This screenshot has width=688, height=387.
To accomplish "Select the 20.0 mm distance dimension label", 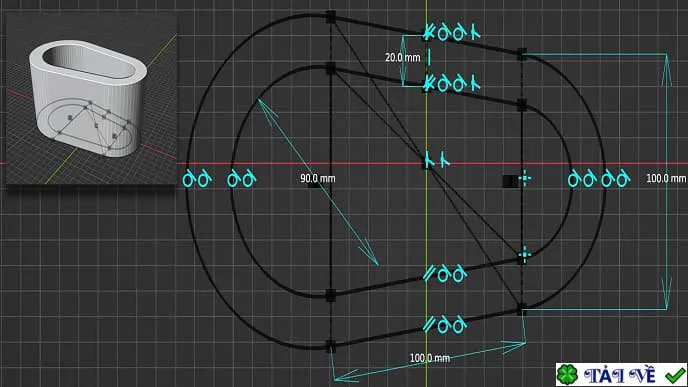I will 402,57.
